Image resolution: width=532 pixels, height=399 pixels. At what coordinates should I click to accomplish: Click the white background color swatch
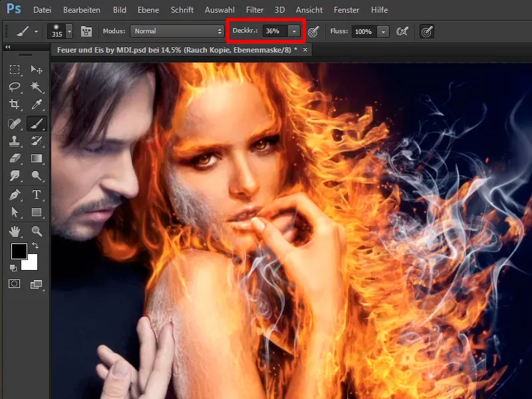click(31, 264)
